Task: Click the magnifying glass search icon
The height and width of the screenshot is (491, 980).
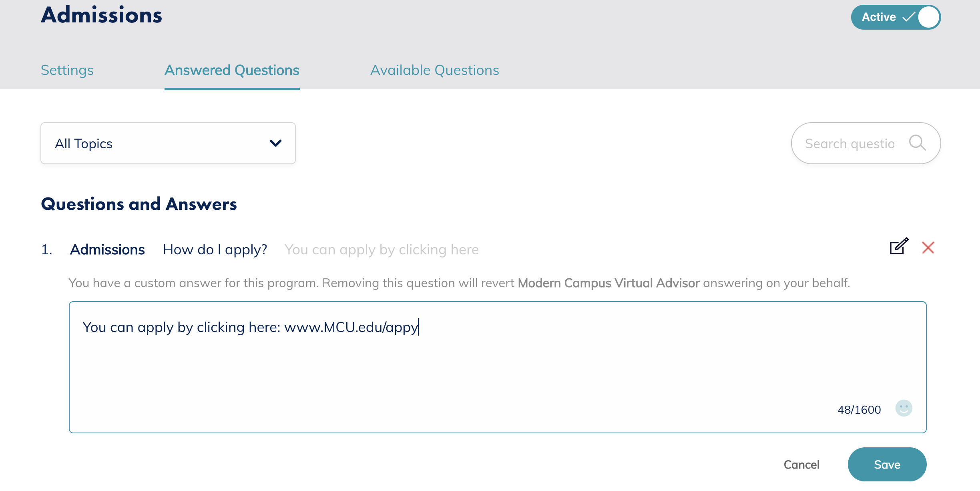Action: tap(918, 143)
